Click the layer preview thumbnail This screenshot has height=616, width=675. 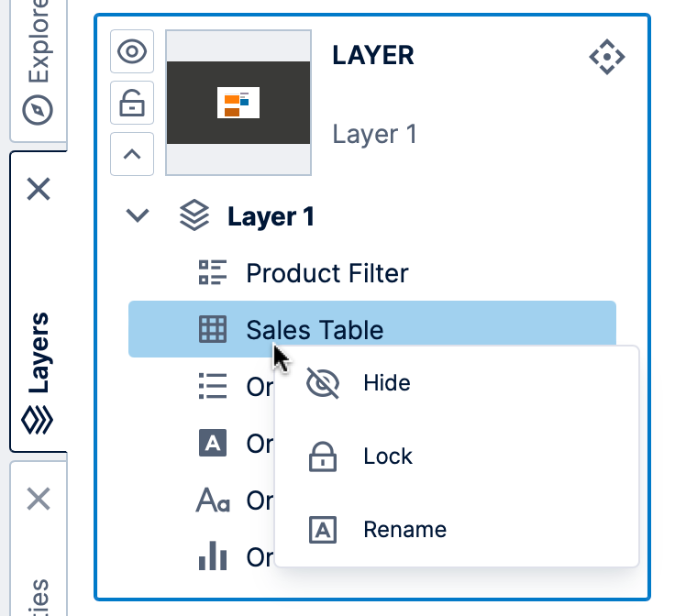238,102
